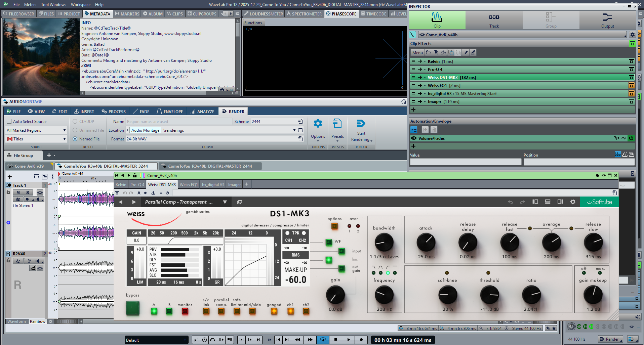
Task: Open render Options gear icon
Action: click(318, 124)
